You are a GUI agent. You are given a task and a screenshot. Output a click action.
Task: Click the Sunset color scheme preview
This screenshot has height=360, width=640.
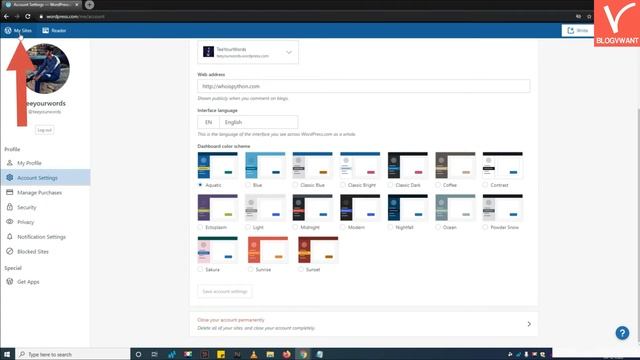(x=318, y=250)
